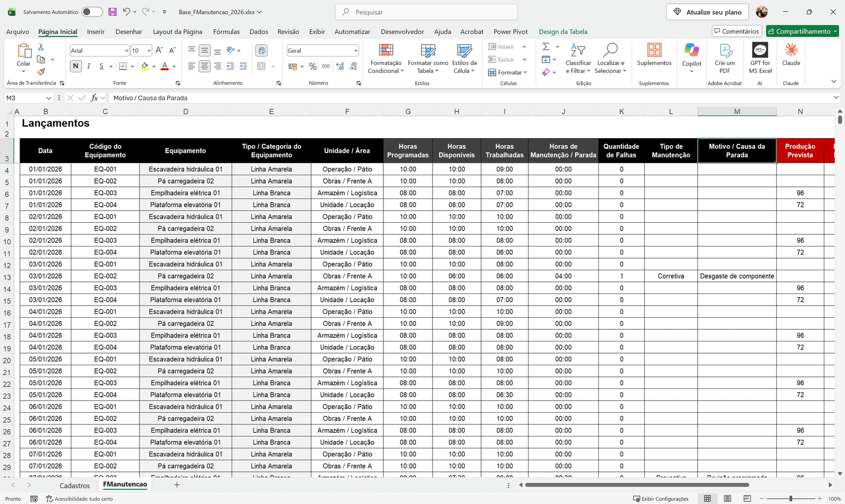Click Formatar cells button
This screenshot has height=504, width=845.
(x=508, y=72)
